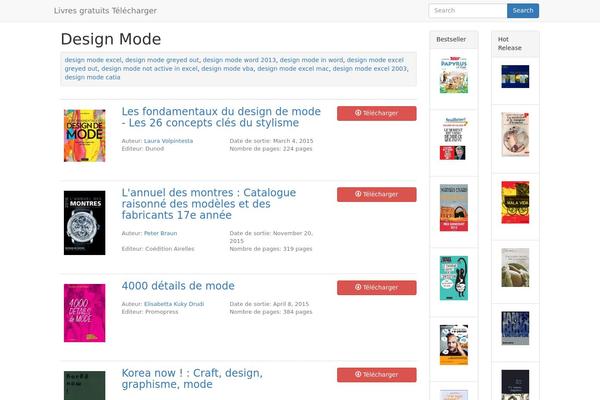Open the 'design mode vba' tag link

(227, 69)
